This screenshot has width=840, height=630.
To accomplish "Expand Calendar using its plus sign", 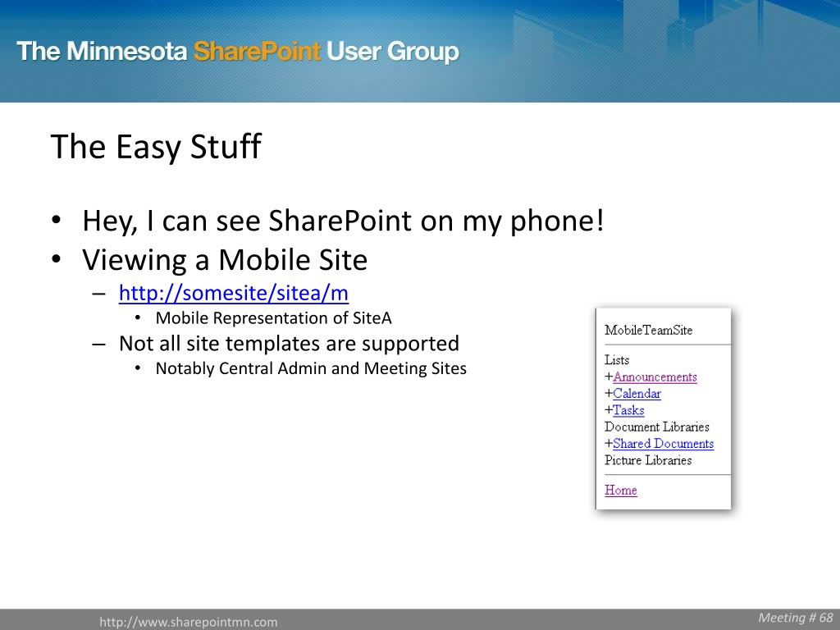I will [609, 394].
